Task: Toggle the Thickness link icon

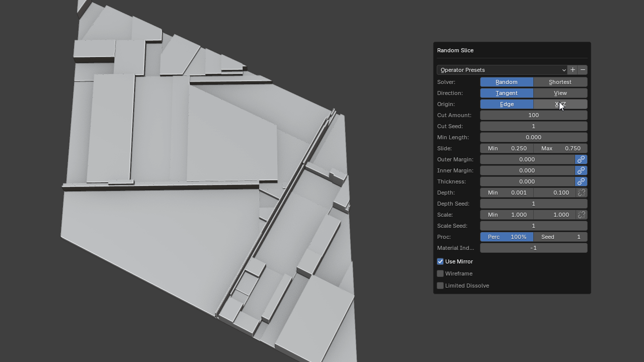Action: (x=581, y=182)
